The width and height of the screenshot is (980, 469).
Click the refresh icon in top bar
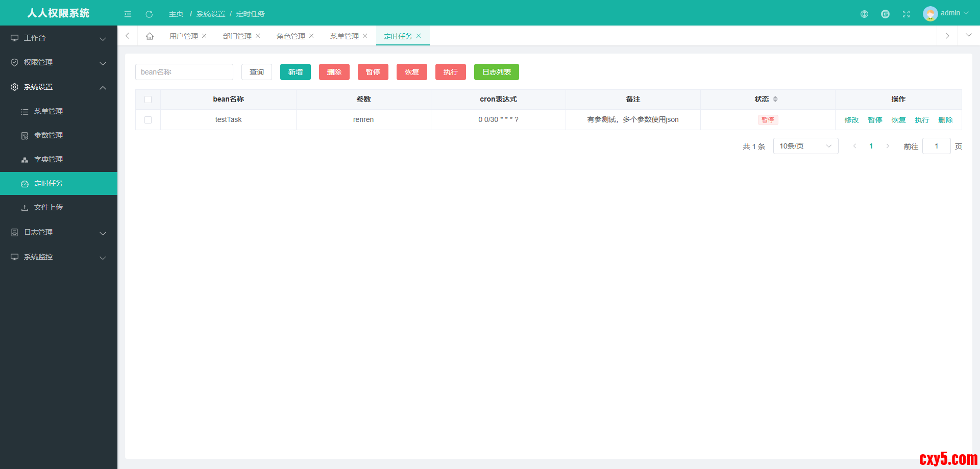point(149,14)
